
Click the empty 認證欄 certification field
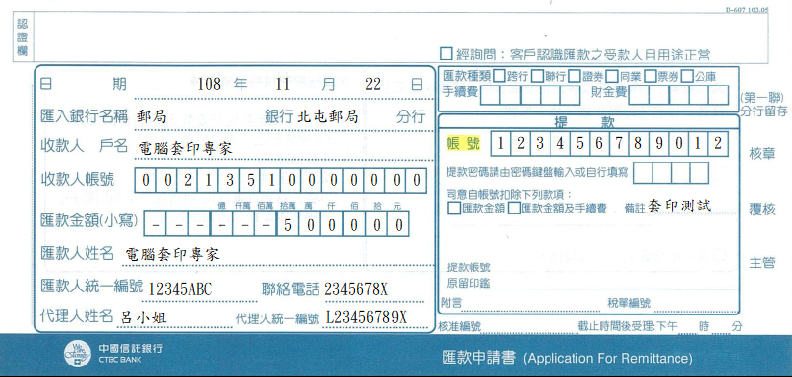400,37
